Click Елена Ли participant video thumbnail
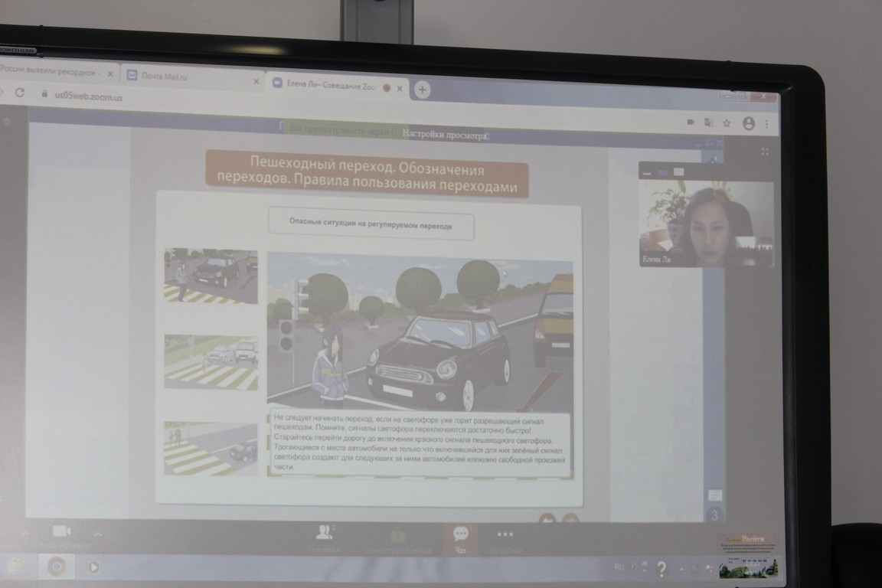This screenshot has width=882, height=588. click(x=707, y=222)
